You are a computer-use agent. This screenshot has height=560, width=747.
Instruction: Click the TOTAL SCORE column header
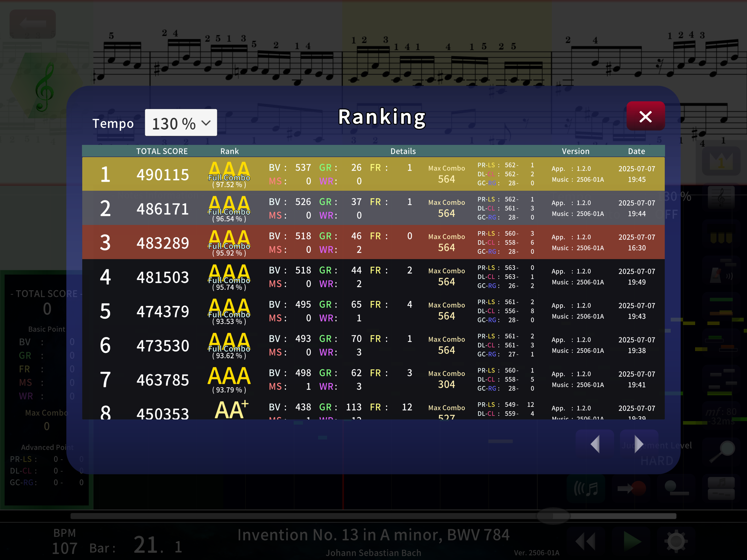(x=162, y=151)
